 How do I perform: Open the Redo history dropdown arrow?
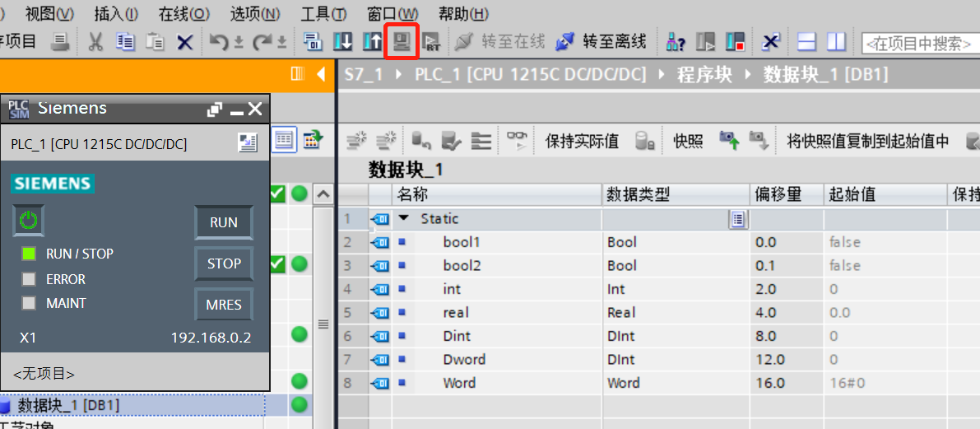point(281,43)
